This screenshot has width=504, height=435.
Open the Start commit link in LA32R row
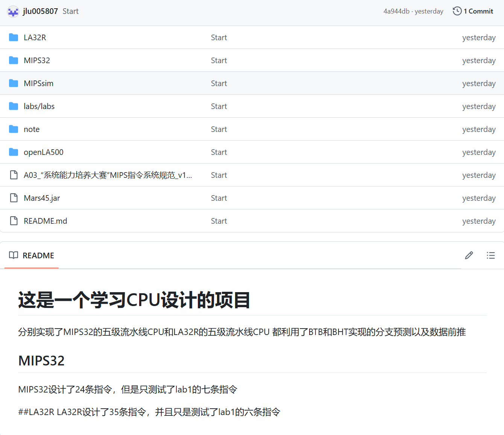point(219,38)
